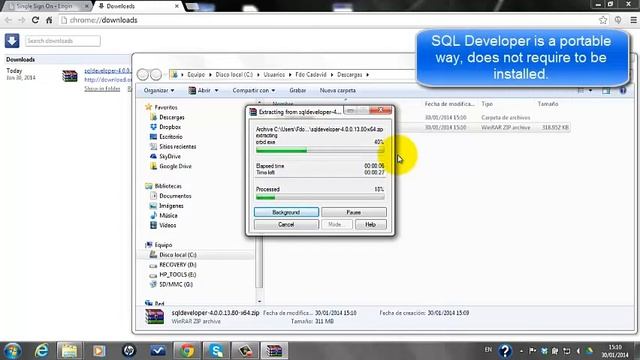Open the Abrir dropdown arrow
This screenshot has width=640, height=360.
[x=216, y=90]
